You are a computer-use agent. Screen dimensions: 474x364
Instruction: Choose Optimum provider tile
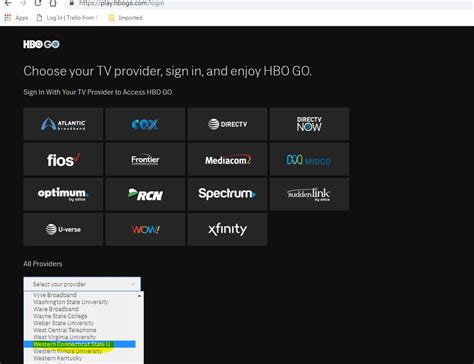(x=63, y=194)
